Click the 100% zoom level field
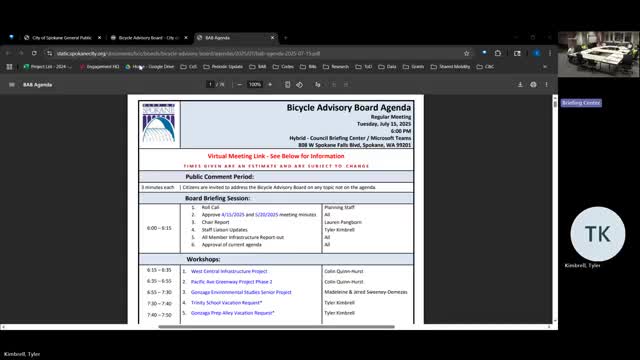 tap(255, 84)
